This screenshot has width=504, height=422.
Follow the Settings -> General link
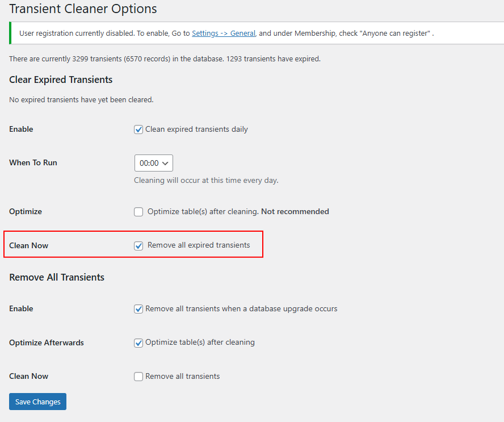pos(224,34)
